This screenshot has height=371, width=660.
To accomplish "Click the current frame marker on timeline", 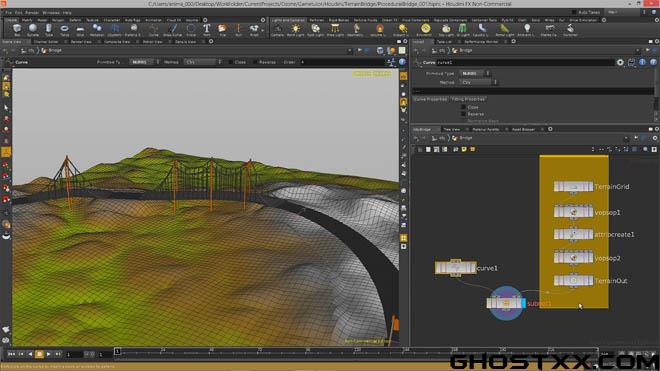I will pos(117,351).
